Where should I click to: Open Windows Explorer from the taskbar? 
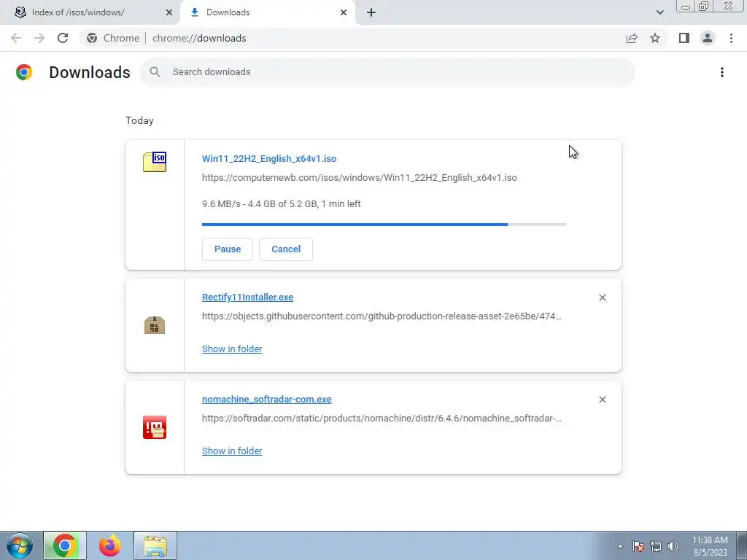click(x=155, y=545)
